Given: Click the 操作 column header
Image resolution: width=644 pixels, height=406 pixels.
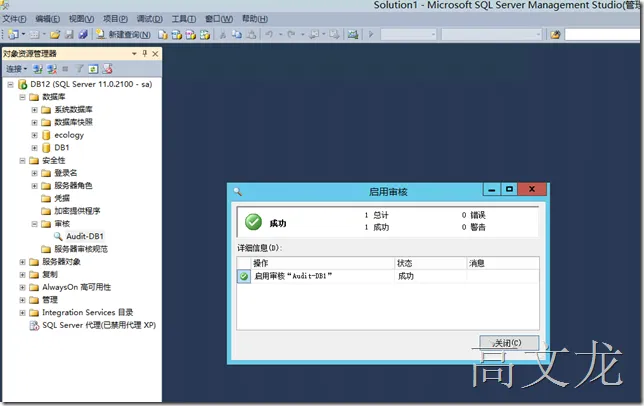Looking at the screenshot, I should [x=322, y=263].
